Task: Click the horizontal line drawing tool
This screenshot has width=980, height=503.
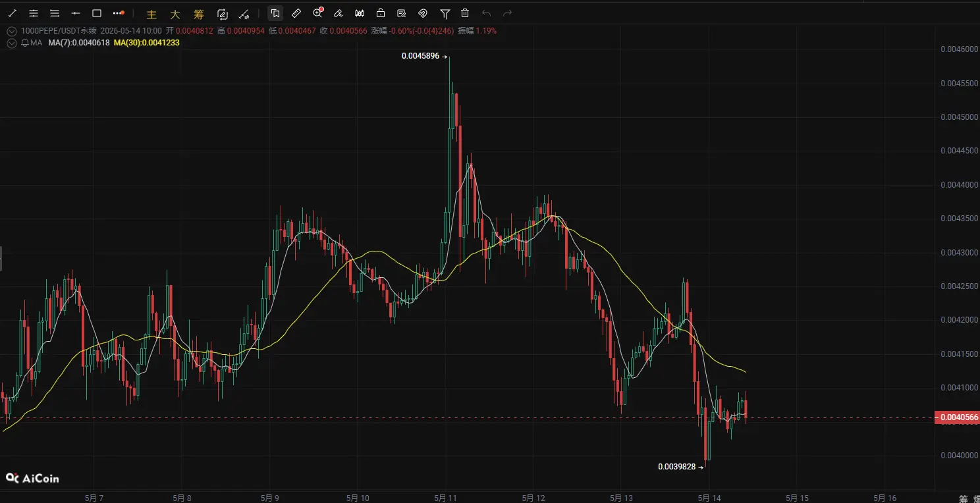Action: (x=76, y=13)
